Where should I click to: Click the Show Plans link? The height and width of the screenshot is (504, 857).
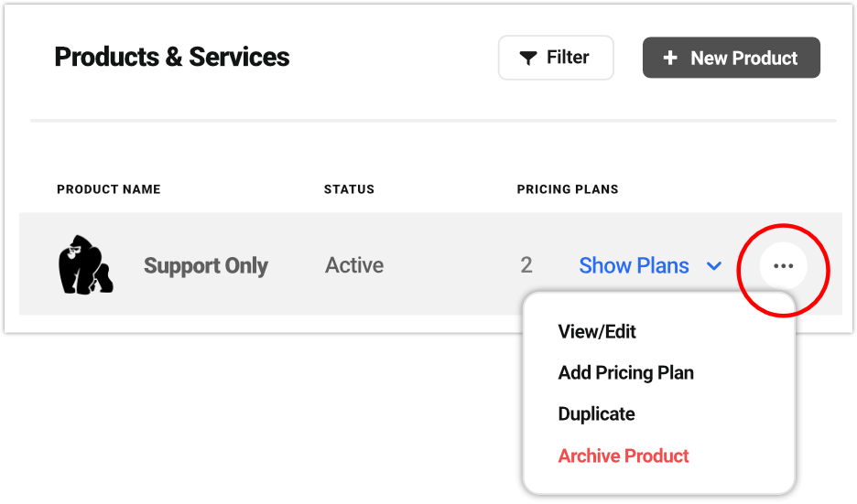634,266
